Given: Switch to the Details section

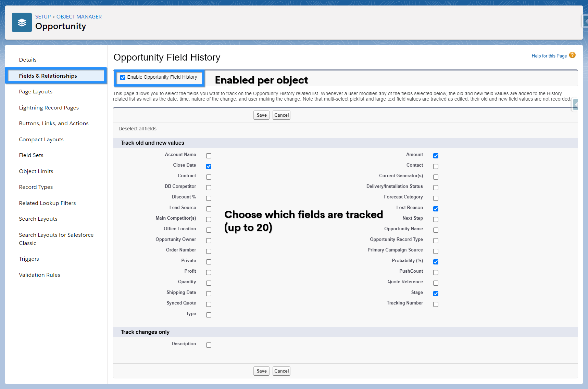Looking at the screenshot, I should [28, 60].
